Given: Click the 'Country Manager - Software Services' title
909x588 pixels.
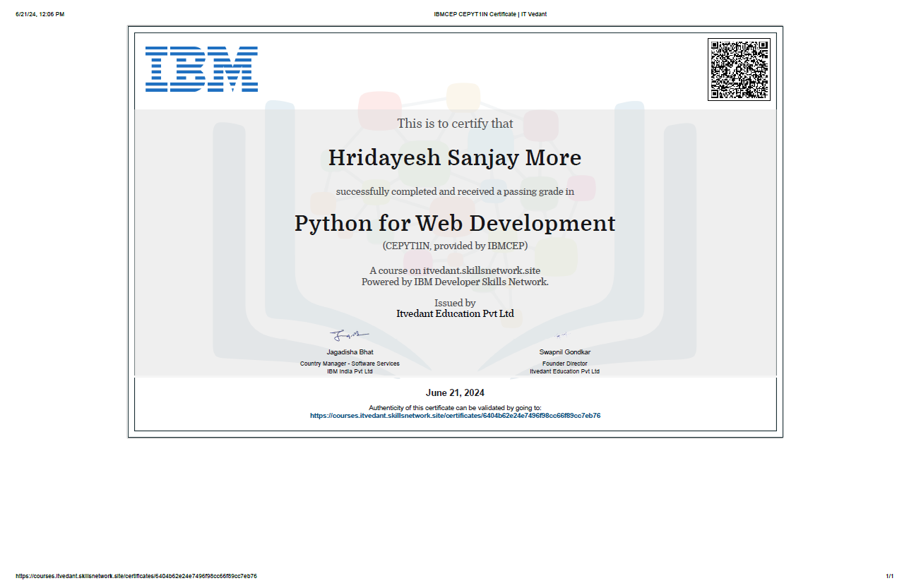Looking at the screenshot, I should [x=350, y=364].
